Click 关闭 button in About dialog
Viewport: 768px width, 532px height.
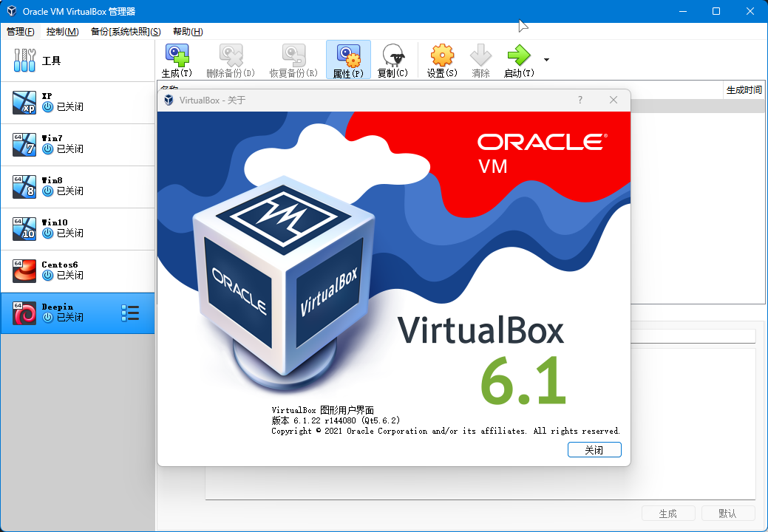pyautogui.click(x=594, y=450)
